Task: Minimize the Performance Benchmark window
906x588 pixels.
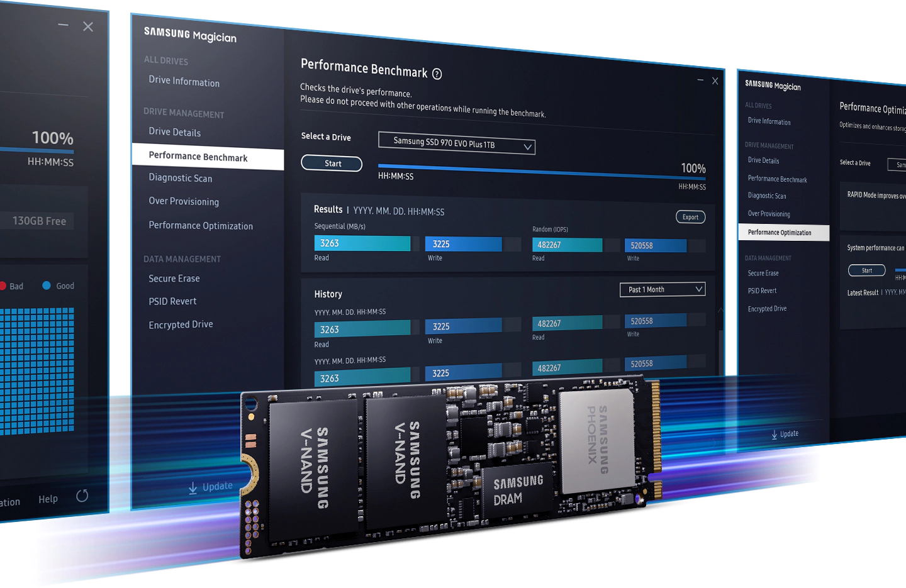Action: click(700, 80)
